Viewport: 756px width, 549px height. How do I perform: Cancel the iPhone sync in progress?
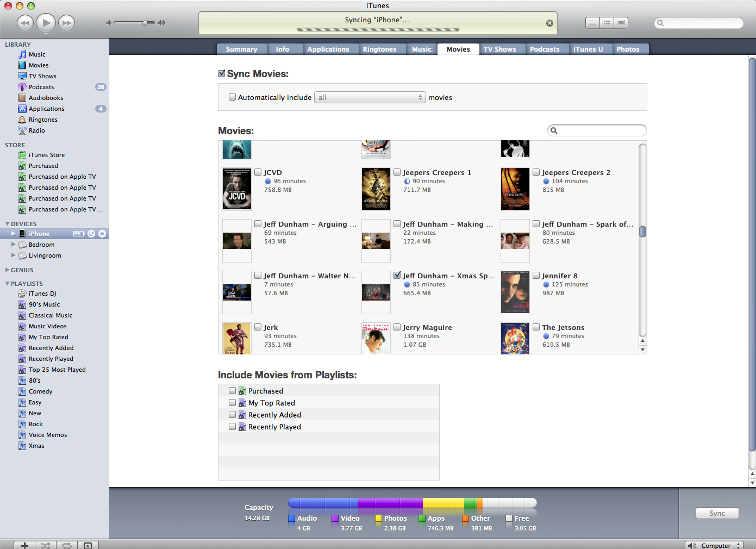click(549, 23)
